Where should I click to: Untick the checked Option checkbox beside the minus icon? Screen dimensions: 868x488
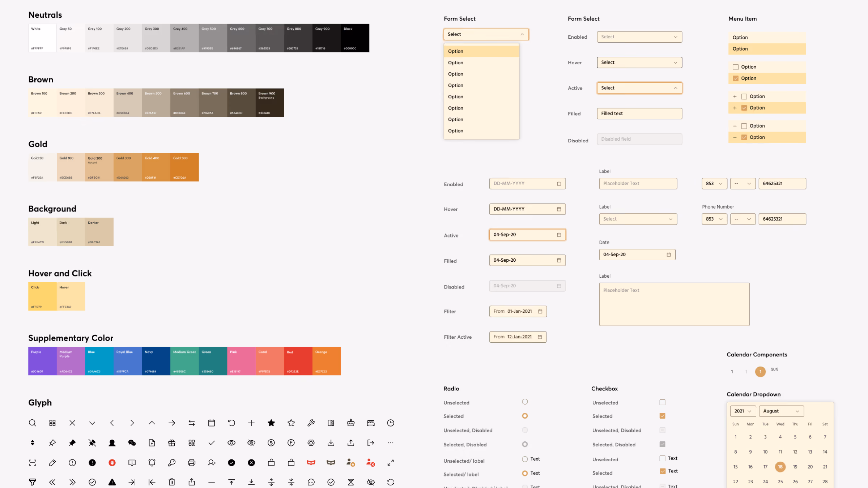point(744,137)
